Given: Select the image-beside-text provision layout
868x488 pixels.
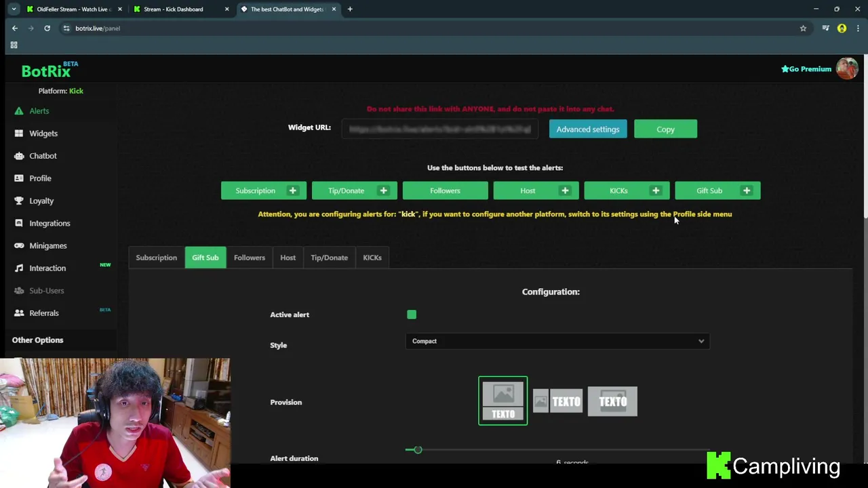Looking at the screenshot, I should point(557,401).
